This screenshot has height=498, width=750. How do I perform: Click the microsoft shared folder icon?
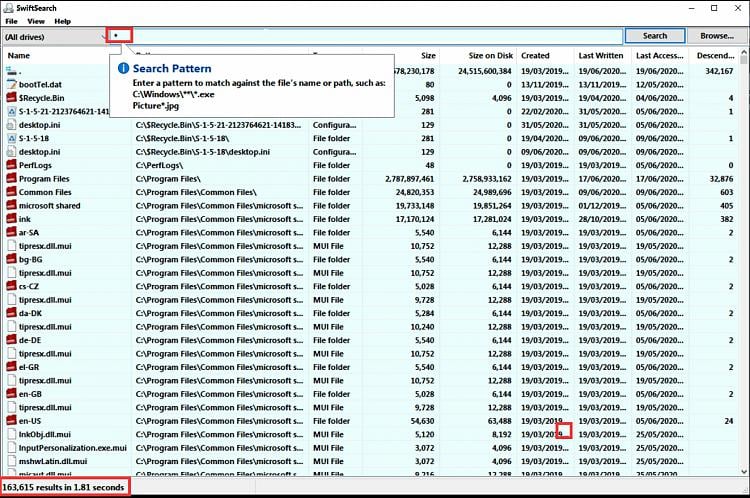(11, 205)
